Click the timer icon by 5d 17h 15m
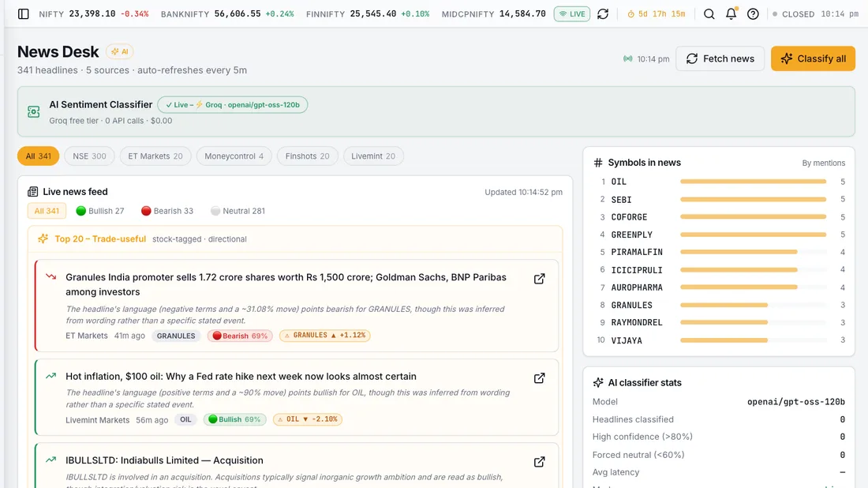868x488 pixels. (630, 14)
